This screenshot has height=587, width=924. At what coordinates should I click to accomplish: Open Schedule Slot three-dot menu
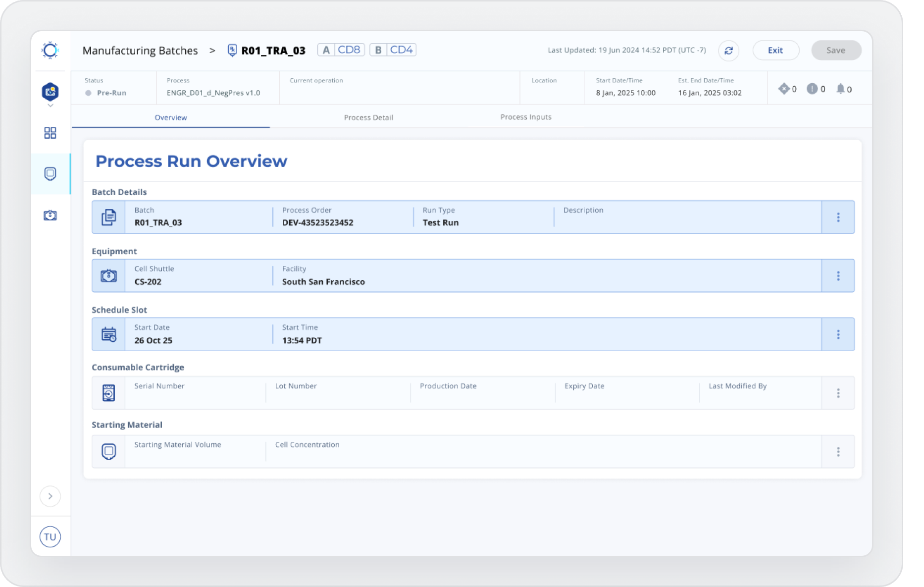[838, 334]
